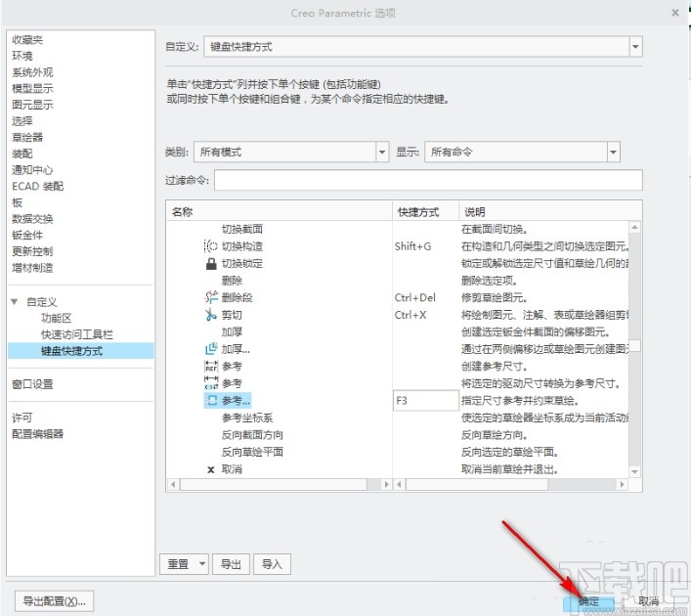Open 图元显示 options
691x616 pixels.
tap(32, 105)
